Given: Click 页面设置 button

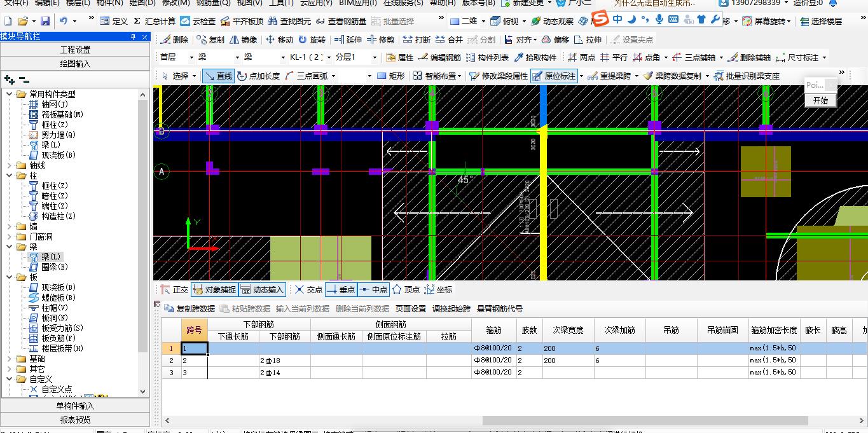Looking at the screenshot, I should point(411,308).
